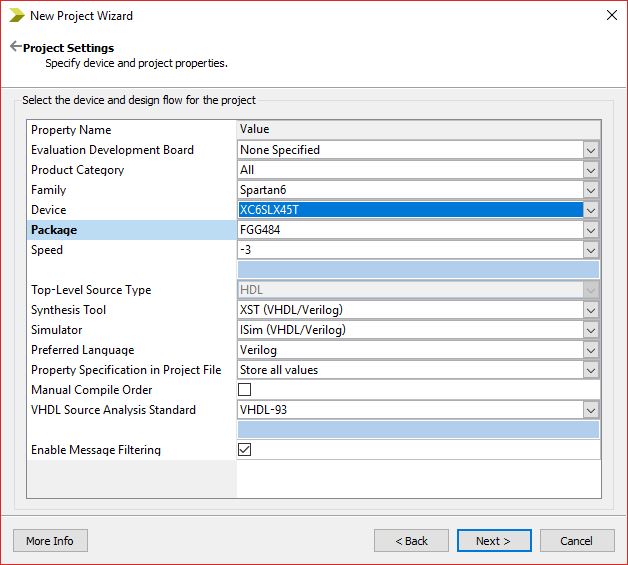
Task: Open the Package dropdown showing FGG484
Action: 591,230
